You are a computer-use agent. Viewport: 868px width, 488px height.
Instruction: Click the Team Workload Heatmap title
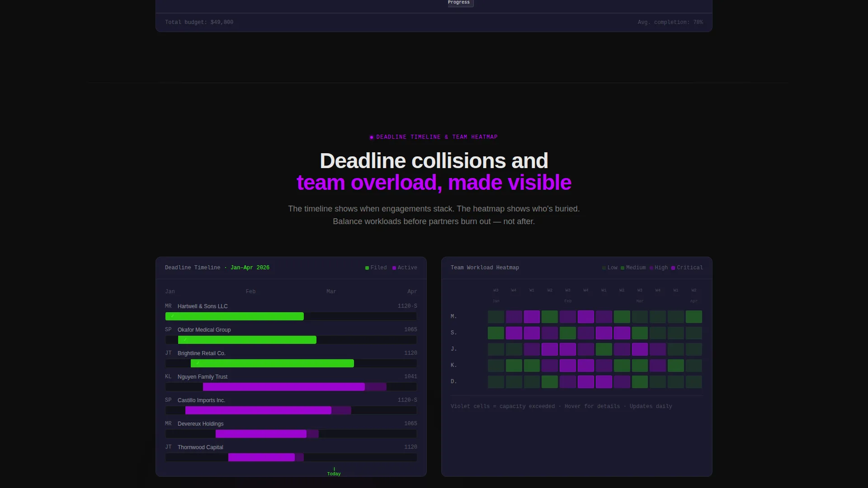485,267
